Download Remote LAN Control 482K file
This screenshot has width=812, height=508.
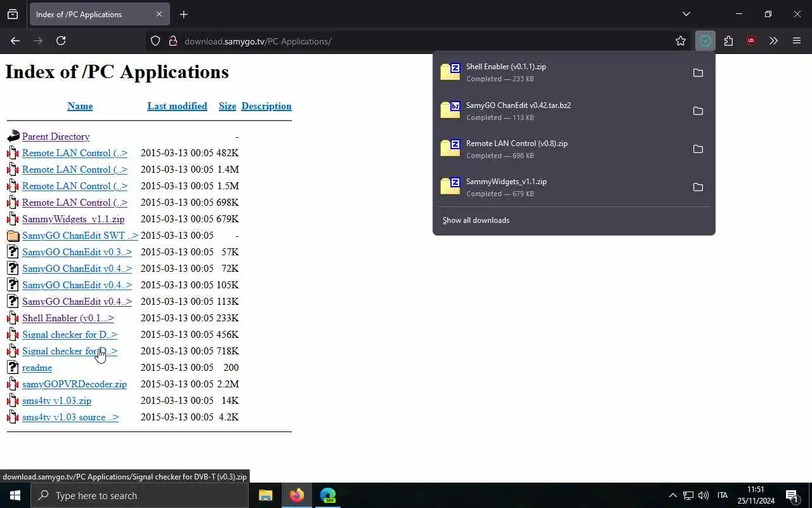click(75, 153)
